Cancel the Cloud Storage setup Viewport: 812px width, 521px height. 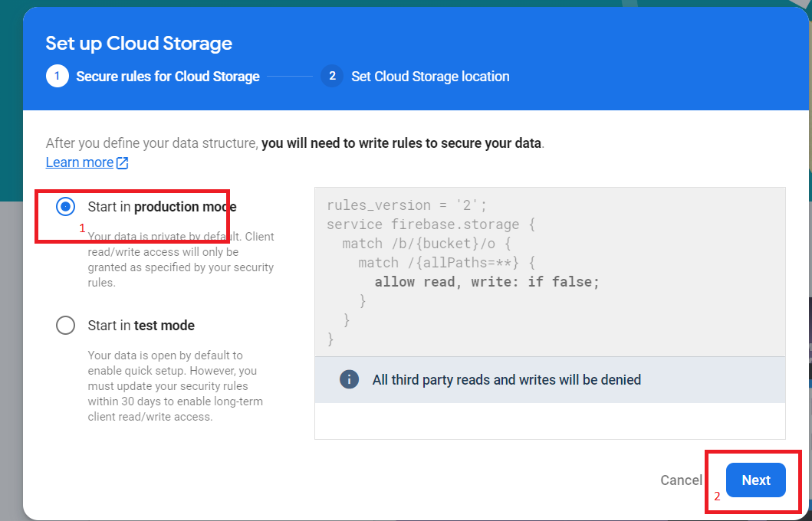[x=681, y=480]
